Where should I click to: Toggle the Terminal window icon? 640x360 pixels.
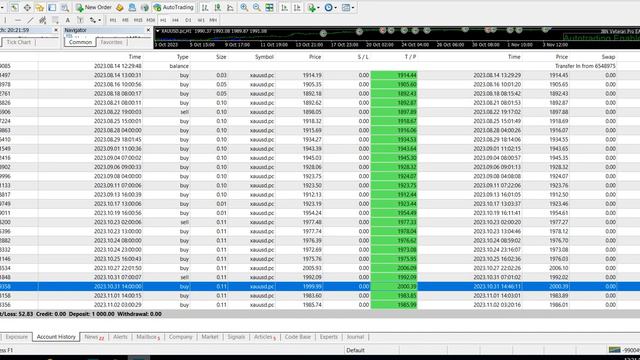(x=52, y=8)
